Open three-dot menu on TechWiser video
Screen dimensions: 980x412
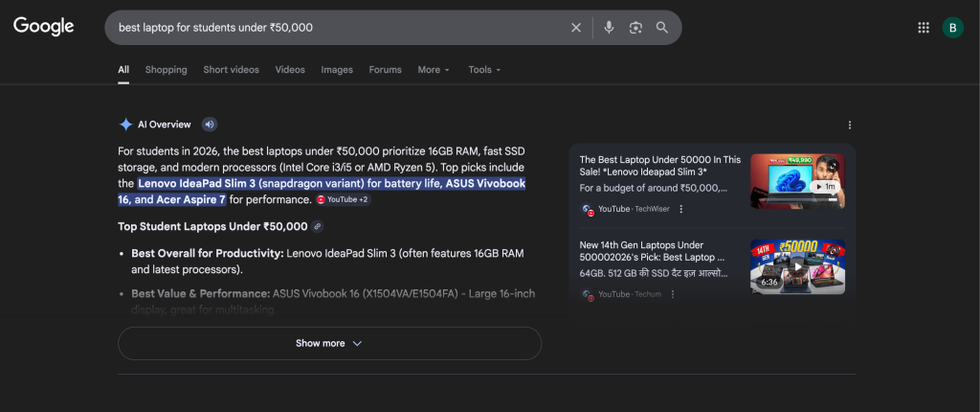point(681,209)
